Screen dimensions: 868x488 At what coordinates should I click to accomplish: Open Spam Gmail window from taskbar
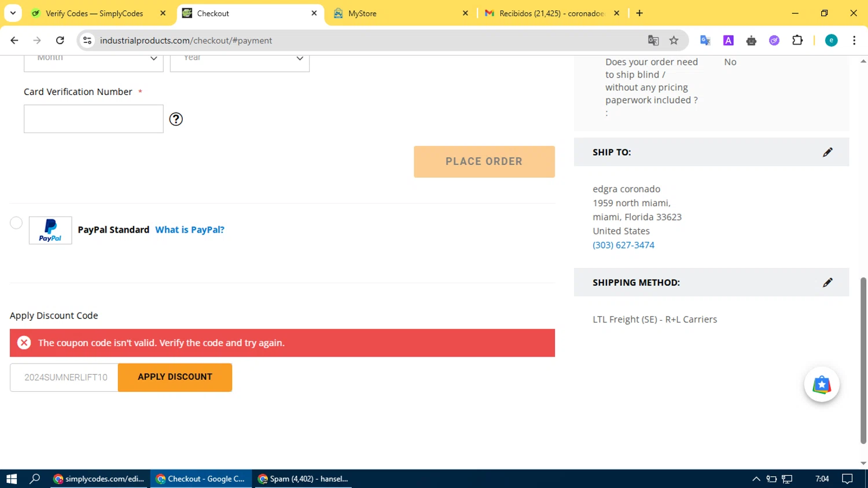303,479
